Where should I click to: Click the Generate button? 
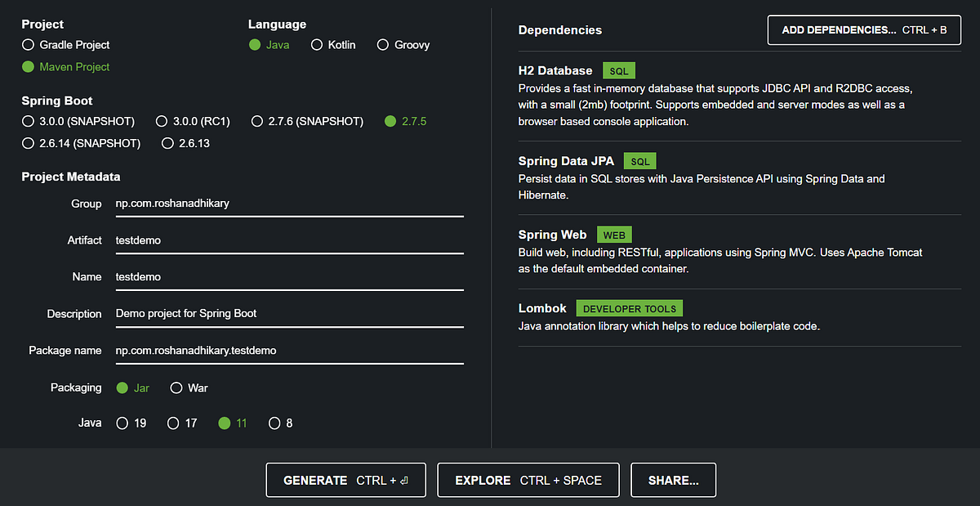click(345, 481)
